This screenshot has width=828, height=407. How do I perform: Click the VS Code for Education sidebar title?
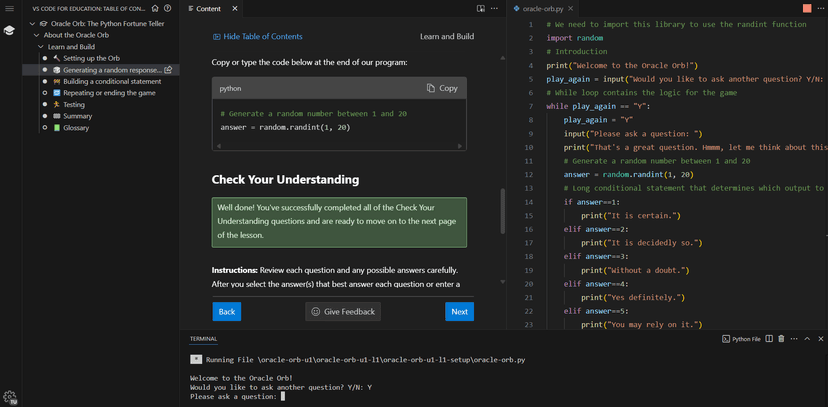[x=89, y=8]
